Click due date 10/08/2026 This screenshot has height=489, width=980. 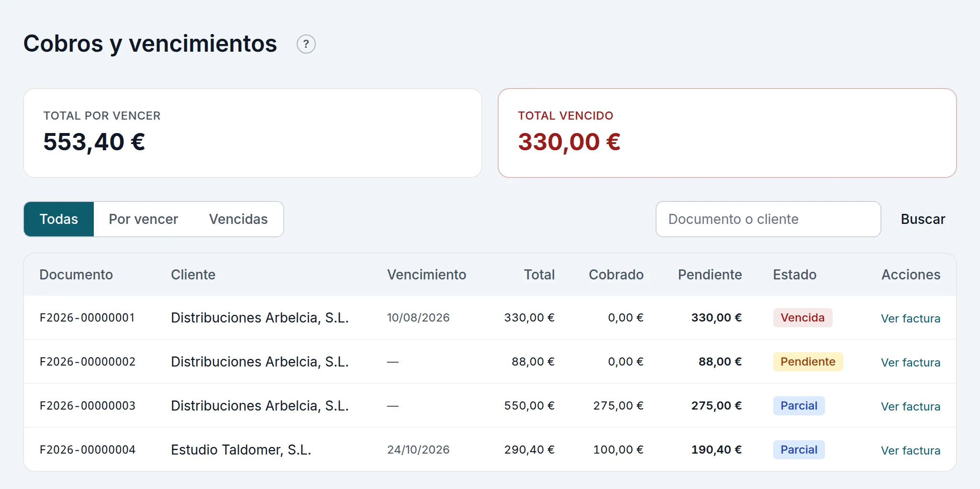418,318
